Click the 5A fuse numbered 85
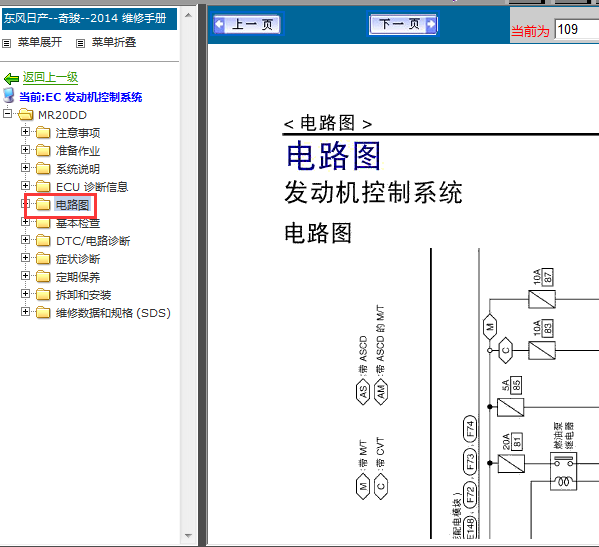 [x=510, y=407]
